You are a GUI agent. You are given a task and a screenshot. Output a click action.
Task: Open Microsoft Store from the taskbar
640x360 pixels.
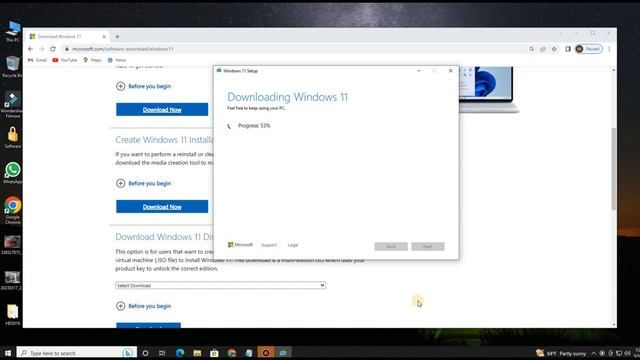[214, 353]
